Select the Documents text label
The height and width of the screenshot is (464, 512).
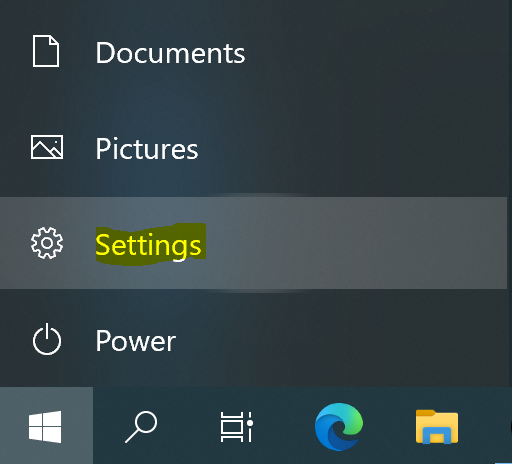[170, 53]
